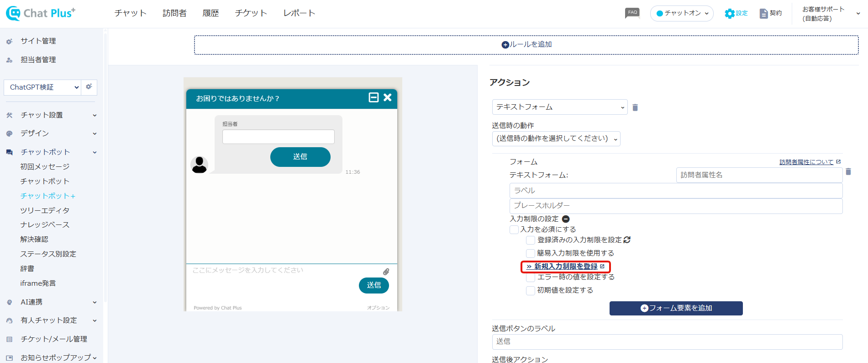
Task: Minimize the chat widget preview
Action: [374, 97]
